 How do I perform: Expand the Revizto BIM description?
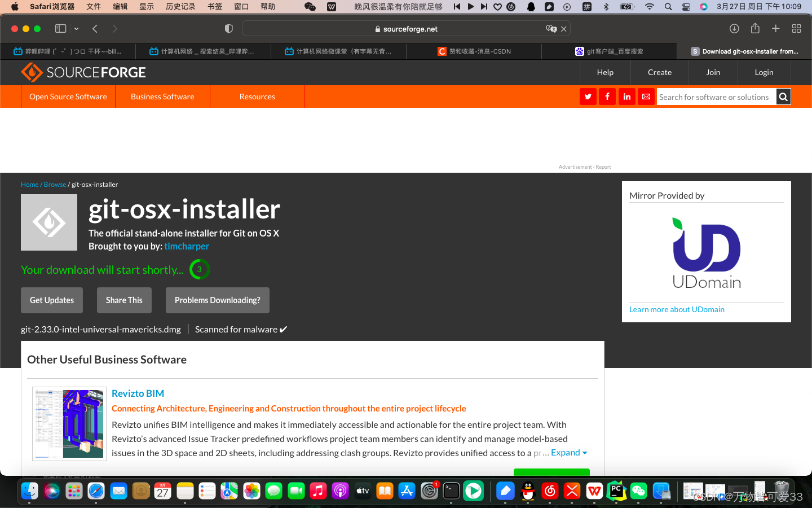click(x=569, y=453)
